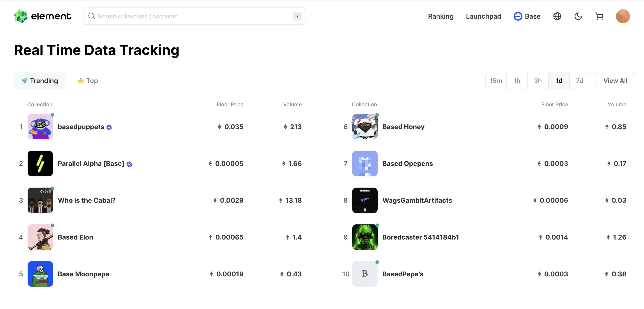Open the Launchpad menu link
Screen dimensions: 644x309
pos(483,16)
